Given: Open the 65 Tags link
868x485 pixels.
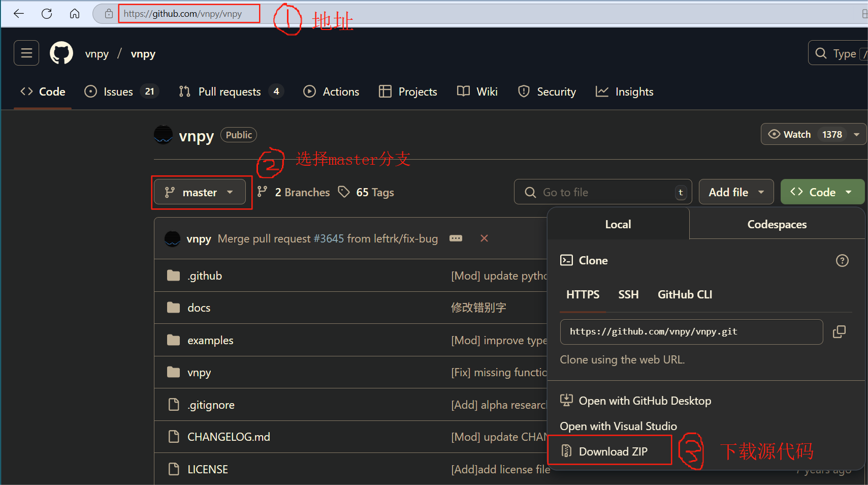Looking at the screenshot, I should (366, 192).
